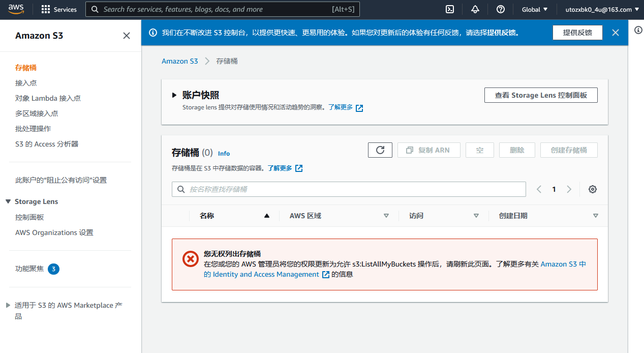The image size is (644, 353).
Task: Open Storage Lens 控制面板 sidebar item
Action: point(29,217)
